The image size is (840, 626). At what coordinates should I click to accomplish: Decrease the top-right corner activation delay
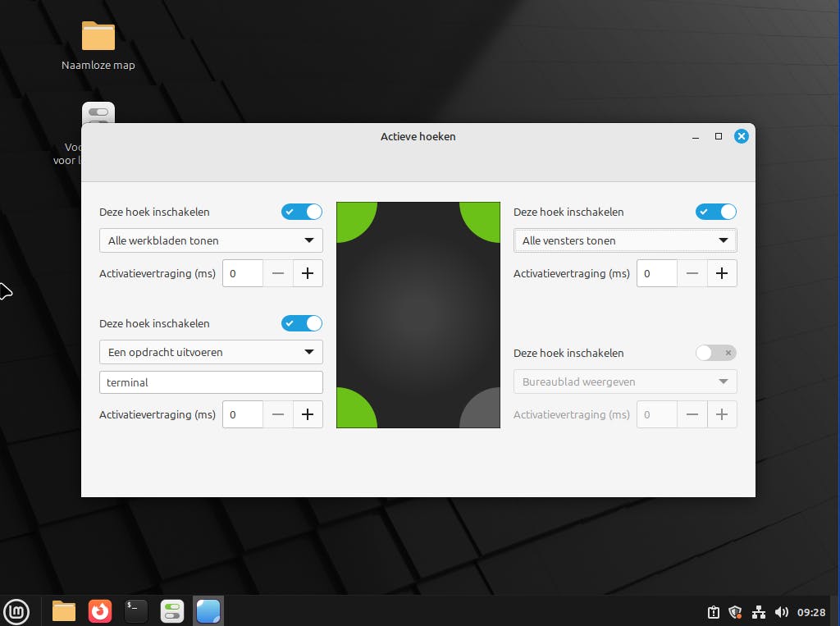[x=692, y=273]
